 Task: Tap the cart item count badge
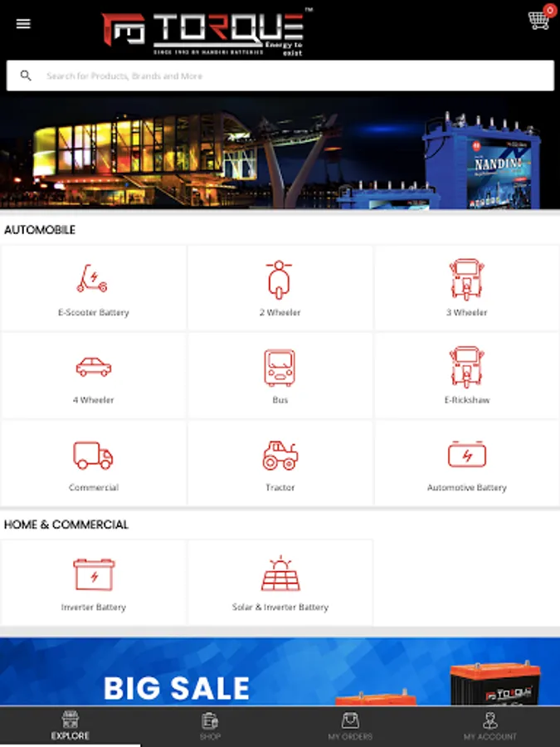coord(550,10)
